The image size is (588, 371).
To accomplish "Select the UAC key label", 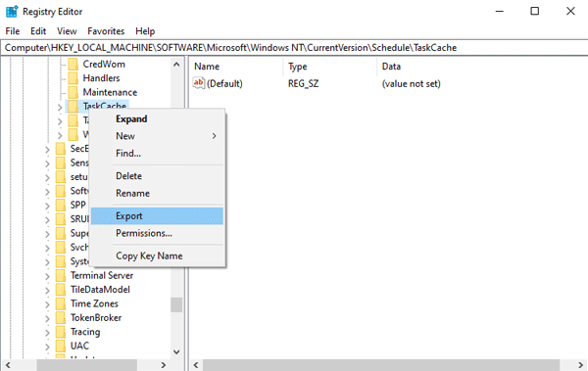I will tap(79, 346).
